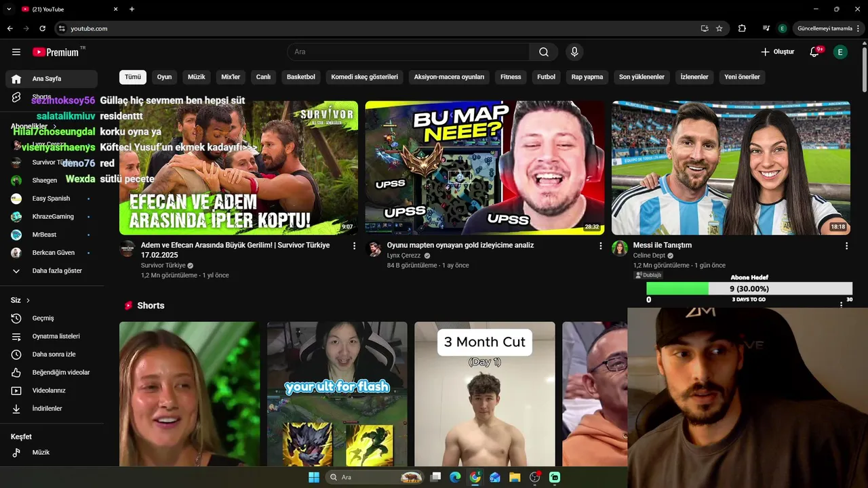The width and height of the screenshot is (868, 488).
Task: Bookmark this page with the star icon
Action: [719, 28]
